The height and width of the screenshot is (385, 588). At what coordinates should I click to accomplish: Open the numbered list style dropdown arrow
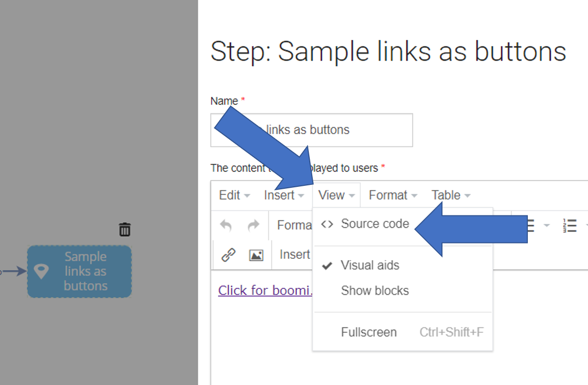point(587,225)
